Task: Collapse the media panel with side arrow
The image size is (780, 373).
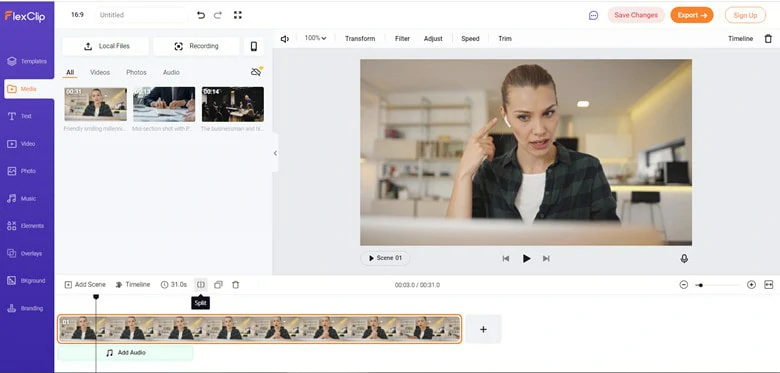Action: click(x=275, y=153)
